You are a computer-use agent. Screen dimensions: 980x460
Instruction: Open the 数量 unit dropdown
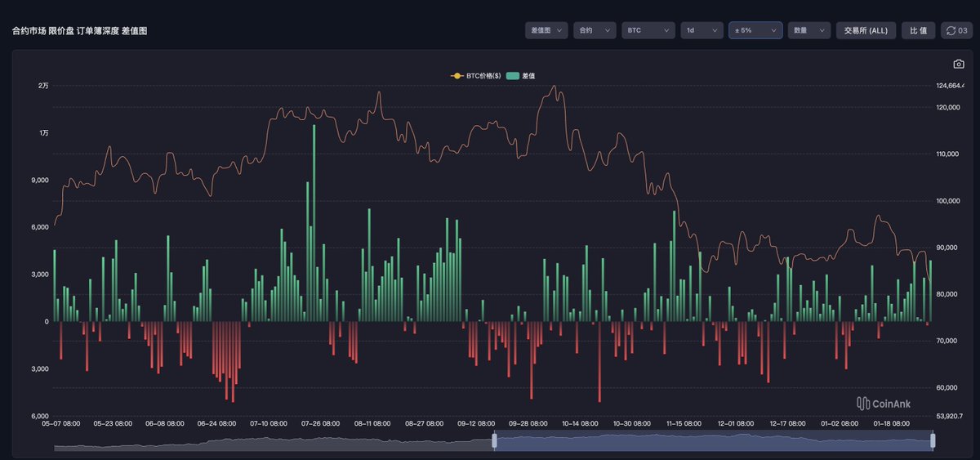coord(808,30)
